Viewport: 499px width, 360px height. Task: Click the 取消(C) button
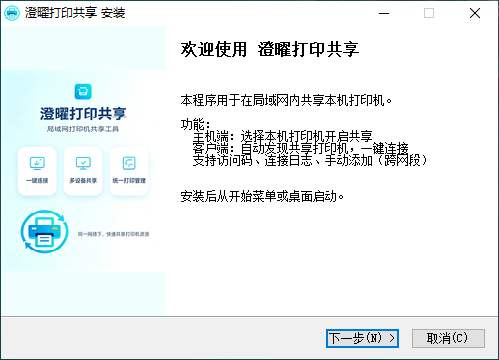448,338
